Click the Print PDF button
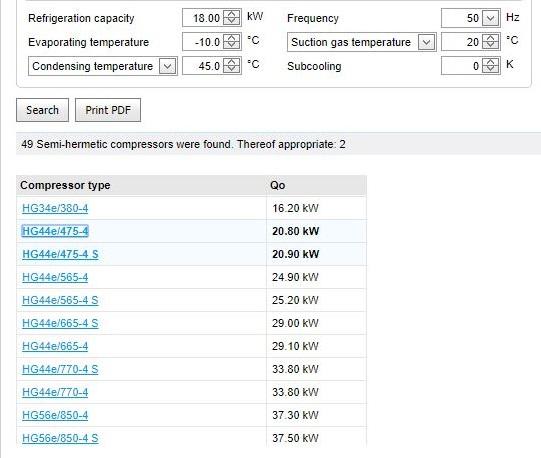 [x=108, y=110]
